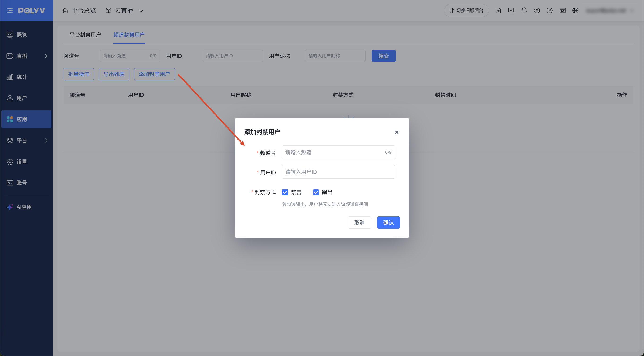The image size is (644, 356).
Task: Click the 导出列表 button
Action: pos(114,74)
